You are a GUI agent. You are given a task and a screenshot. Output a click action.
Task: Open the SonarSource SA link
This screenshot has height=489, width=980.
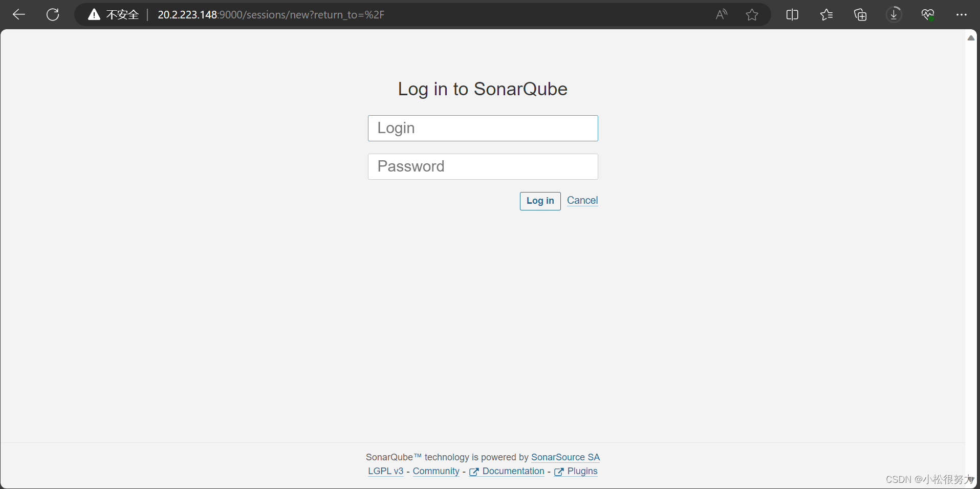tap(565, 457)
